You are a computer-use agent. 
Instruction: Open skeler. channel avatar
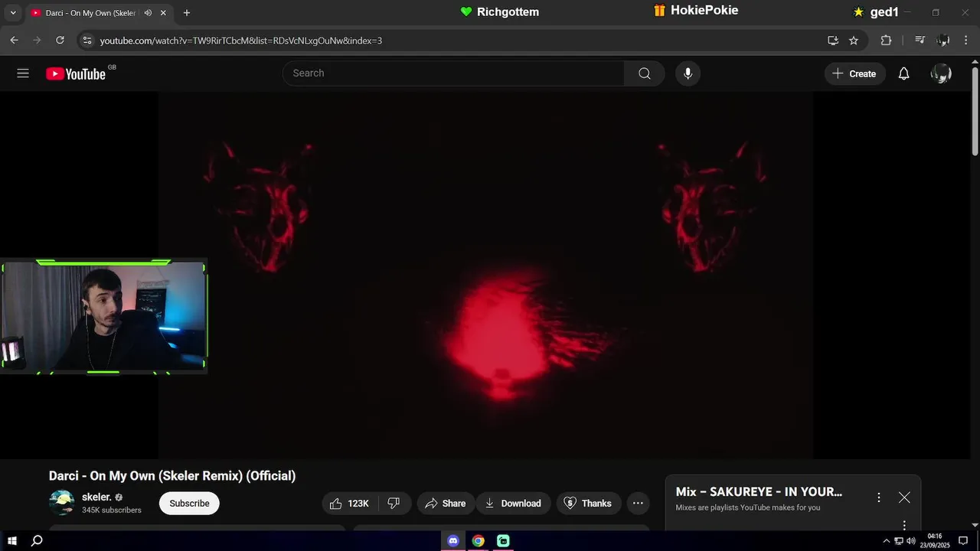pyautogui.click(x=61, y=503)
